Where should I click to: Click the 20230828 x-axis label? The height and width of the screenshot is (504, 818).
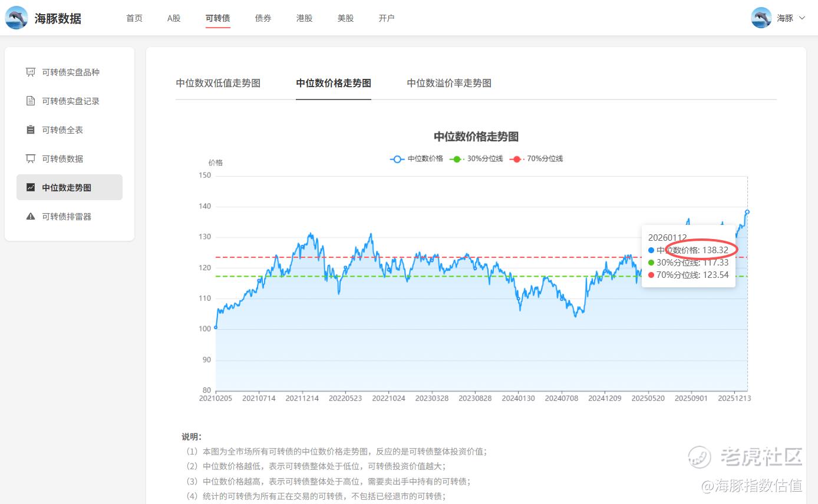[475, 399]
